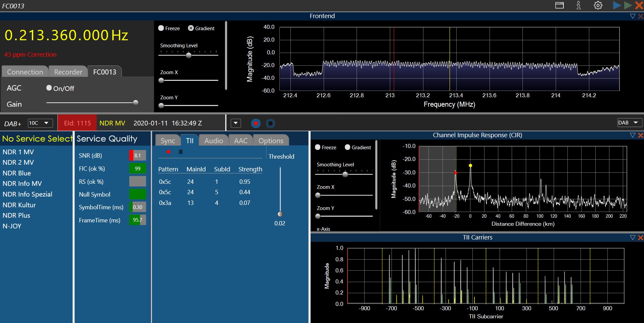Click the Gain slider handle
The image size is (644, 323).
click(x=136, y=103)
